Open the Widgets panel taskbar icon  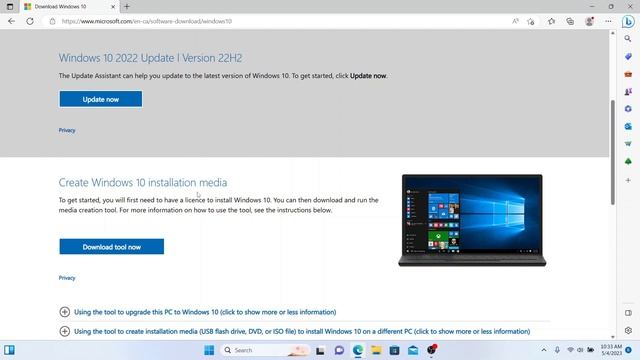click(9, 350)
